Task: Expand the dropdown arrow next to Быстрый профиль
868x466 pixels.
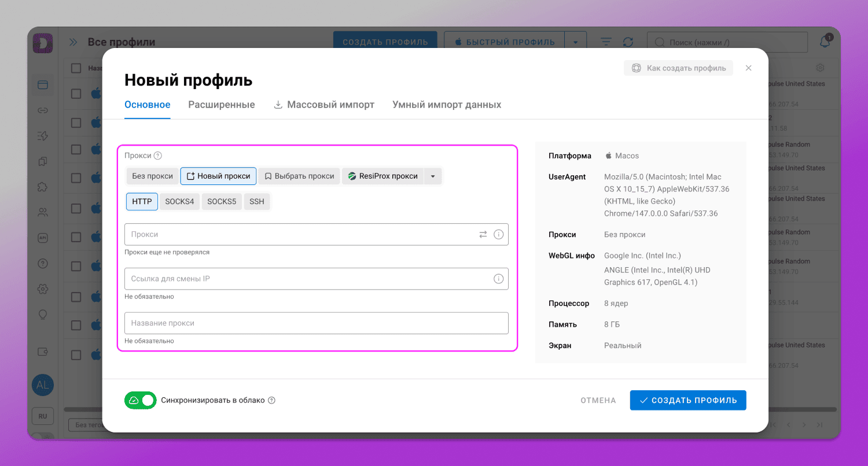Action: (575, 42)
